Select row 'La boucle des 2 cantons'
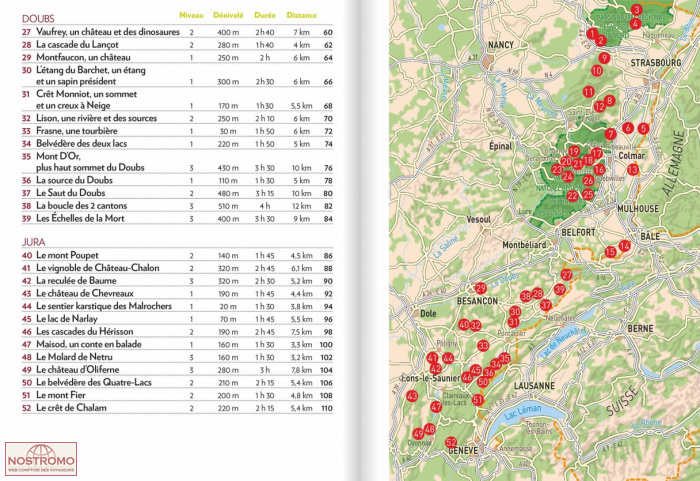This screenshot has height=481, width=700. click(x=177, y=206)
